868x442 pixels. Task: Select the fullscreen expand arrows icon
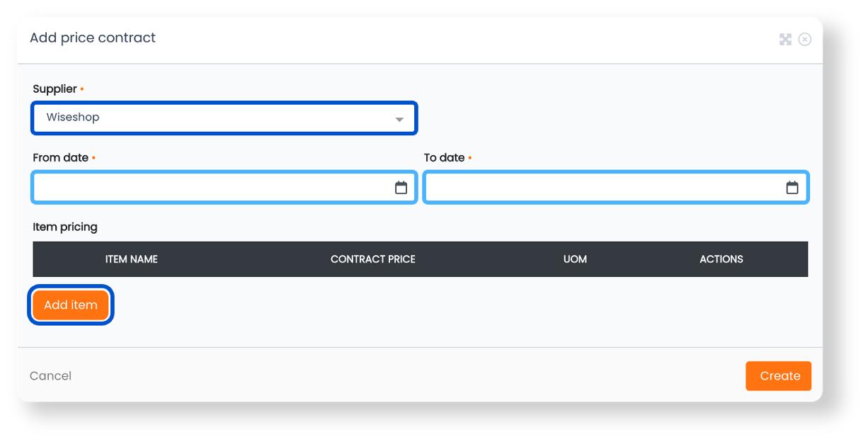(x=785, y=39)
